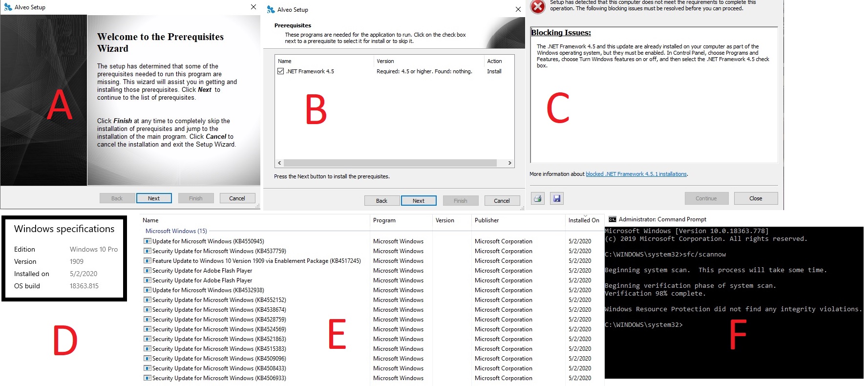The width and height of the screenshot is (868, 386).
Task: Click Cancel in the Prerequisites list window
Action: [502, 201]
